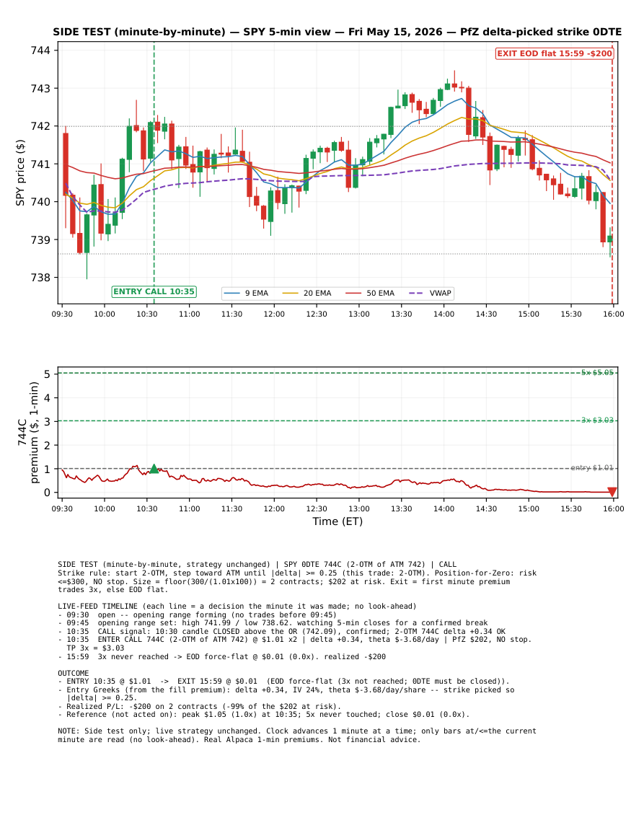
Task: Click the ENTRY CALL 10:35 label
Action: 154,291
